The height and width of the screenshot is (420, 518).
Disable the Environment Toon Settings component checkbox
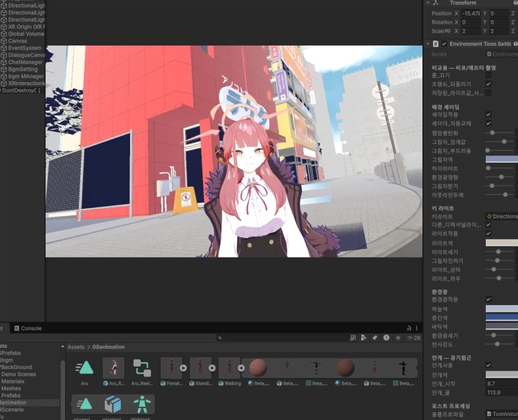point(444,44)
